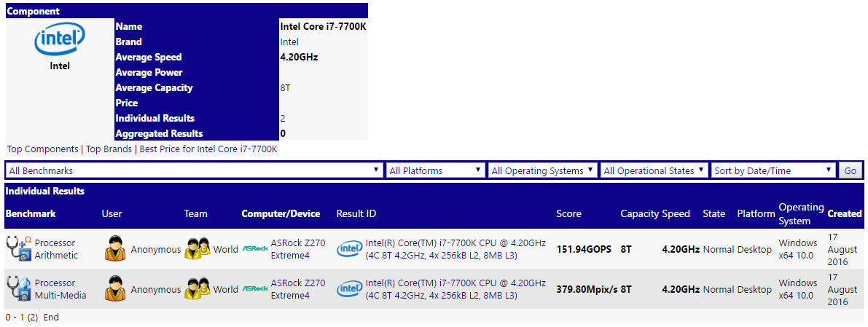Click the Component section heading
The height and width of the screenshot is (327, 868).
(34, 11)
